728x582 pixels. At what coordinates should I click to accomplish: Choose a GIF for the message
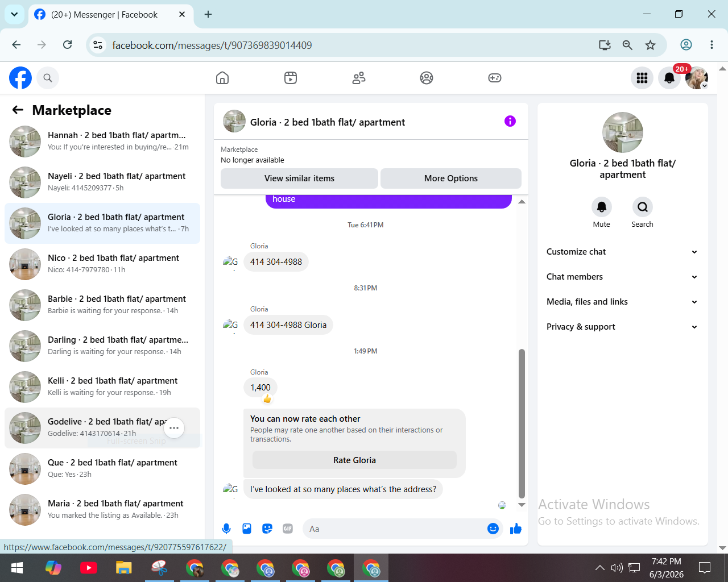pyautogui.click(x=288, y=529)
